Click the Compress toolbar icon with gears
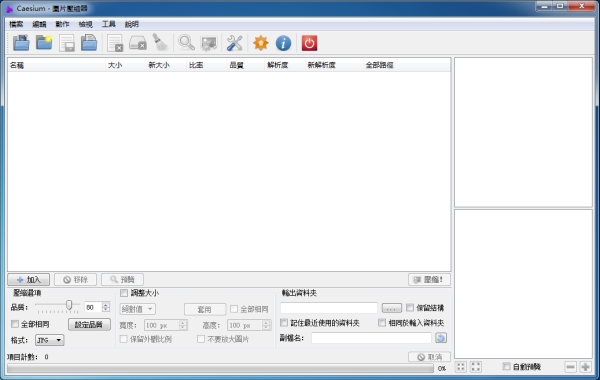 [209, 43]
